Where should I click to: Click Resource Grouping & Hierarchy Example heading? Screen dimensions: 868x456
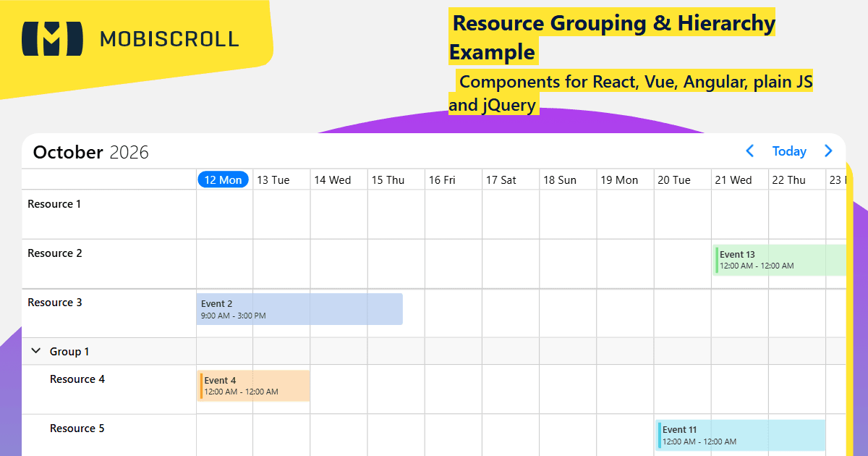pos(612,37)
